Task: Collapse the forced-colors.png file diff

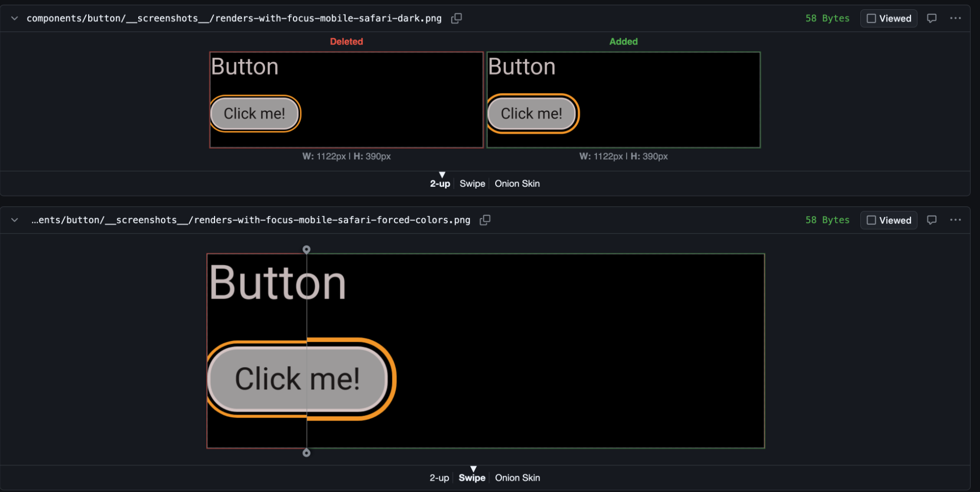Action: [14, 220]
